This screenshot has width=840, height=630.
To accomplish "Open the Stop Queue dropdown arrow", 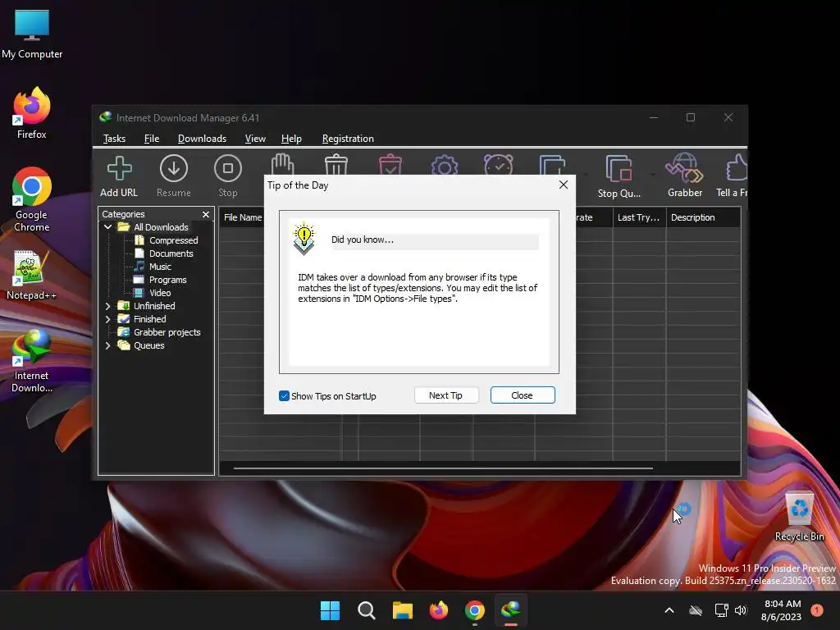I will pyautogui.click(x=652, y=174).
